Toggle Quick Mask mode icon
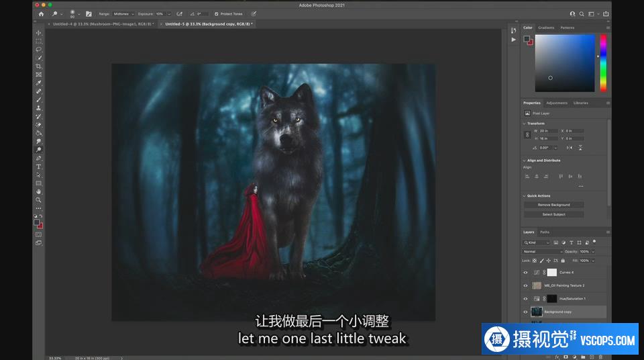 (39, 234)
